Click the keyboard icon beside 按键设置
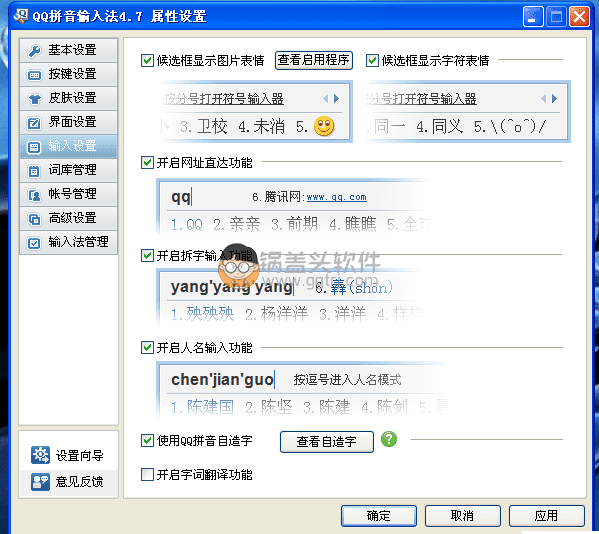The width and height of the screenshot is (599, 534). coord(34,74)
